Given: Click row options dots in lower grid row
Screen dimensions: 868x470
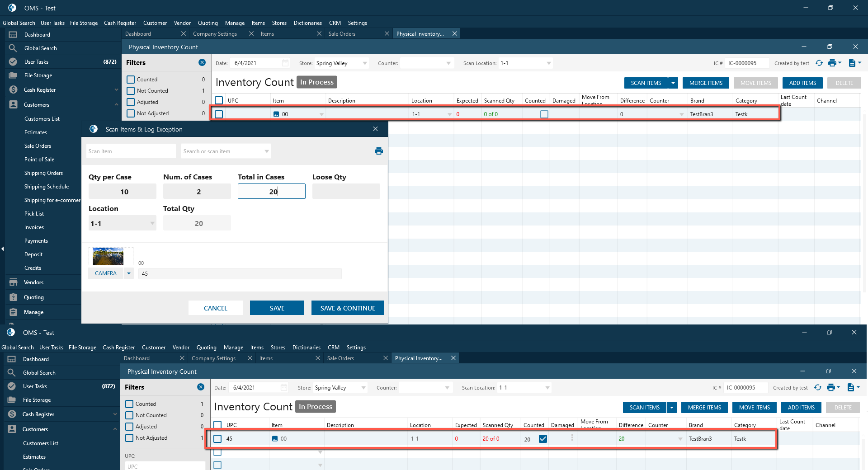Looking at the screenshot, I should [x=572, y=438].
